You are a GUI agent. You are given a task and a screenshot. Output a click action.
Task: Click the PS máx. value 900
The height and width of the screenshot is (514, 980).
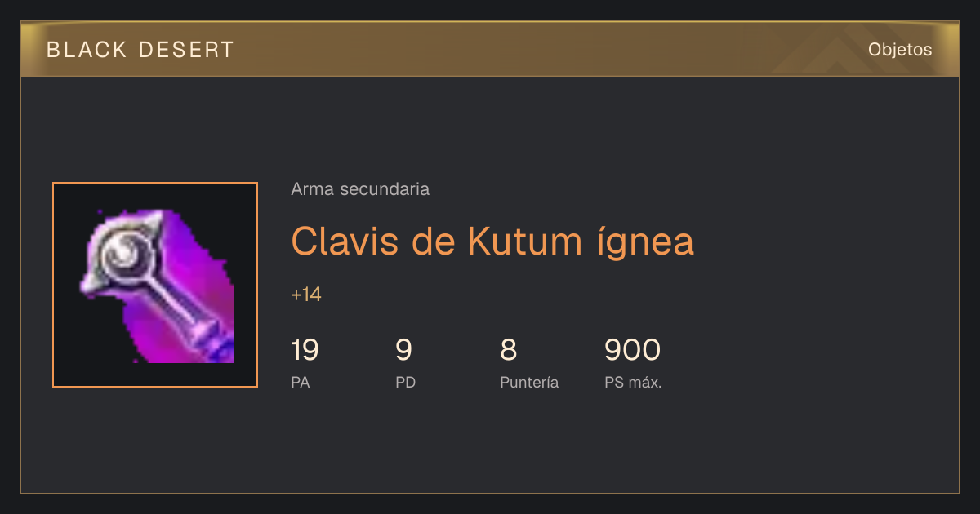[632, 350]
